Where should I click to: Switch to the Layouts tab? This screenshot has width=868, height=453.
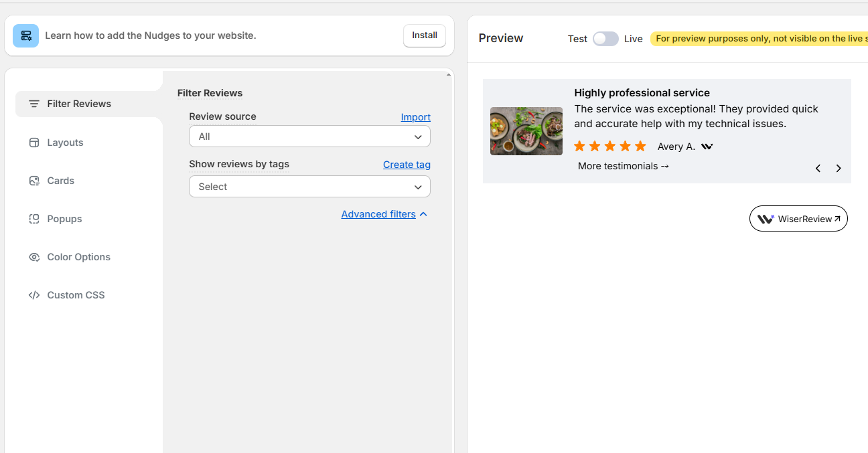(65, 143)
